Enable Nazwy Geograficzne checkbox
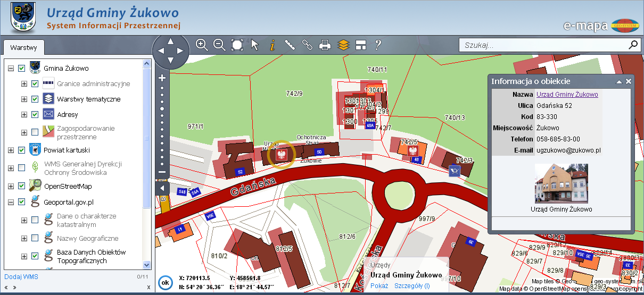The image size is (644, 295). (x=35, y=238)
